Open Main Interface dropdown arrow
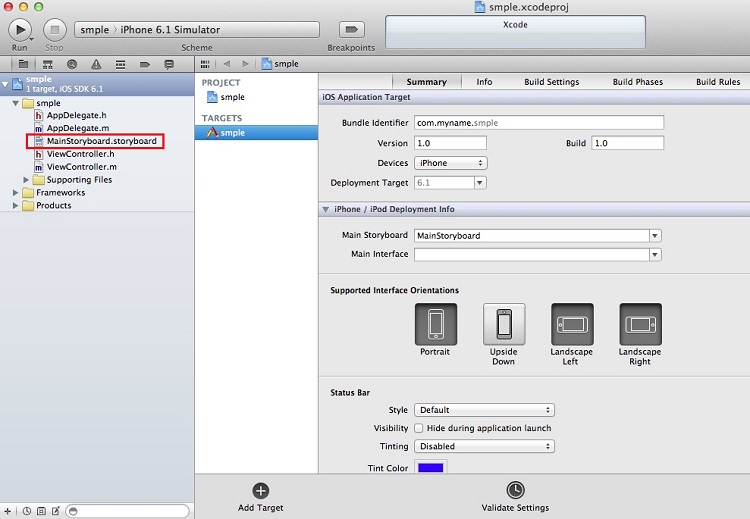This screenshot has width=750, height=519. [655, 254]
